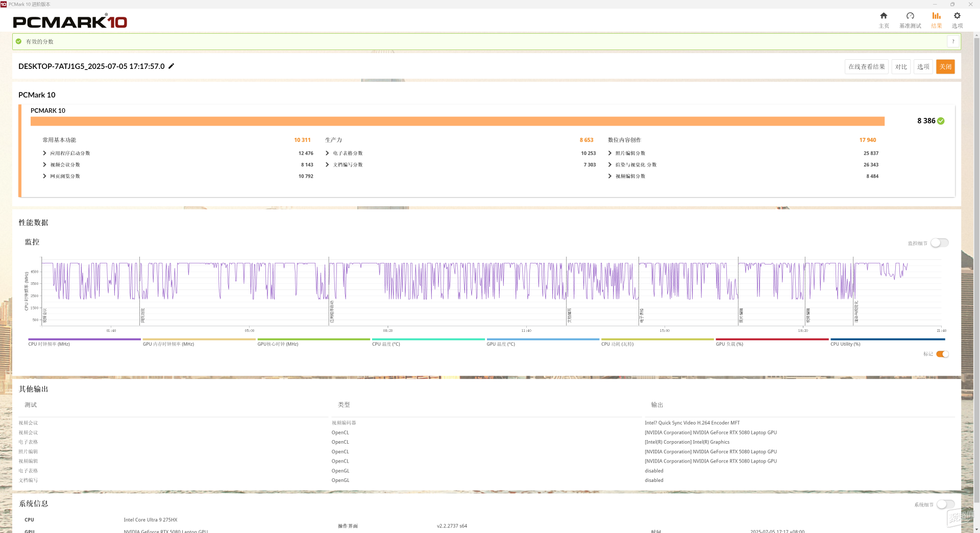Click the question mark help button
This screenshot has width=980, height=533.
953,41
